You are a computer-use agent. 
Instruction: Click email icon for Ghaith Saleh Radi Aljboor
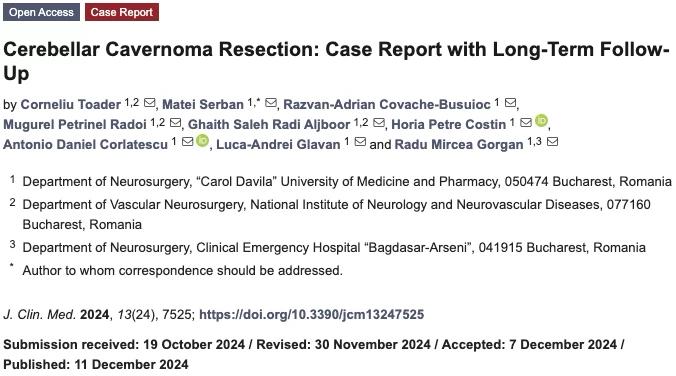[379, 123]
